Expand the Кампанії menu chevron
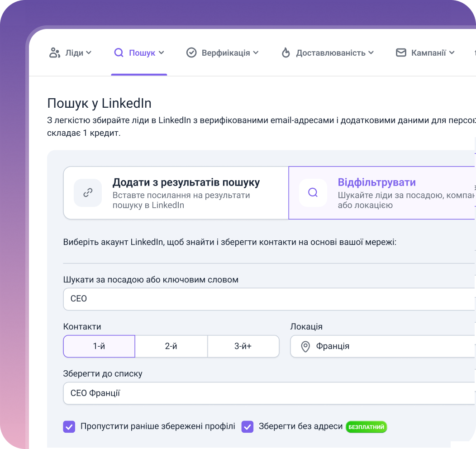Screen dimensions: 476x449 click(x=452, y=53)
